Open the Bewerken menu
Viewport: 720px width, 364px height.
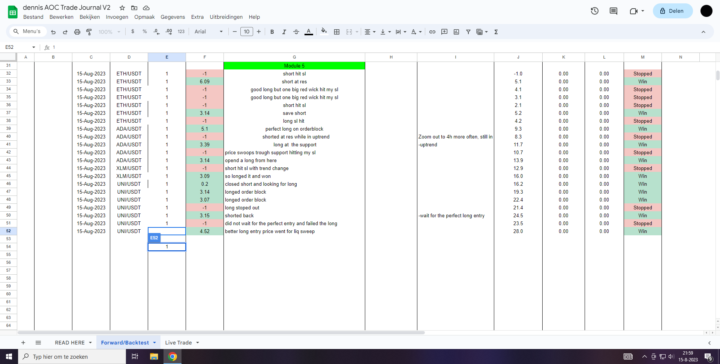tap(62, 17)
